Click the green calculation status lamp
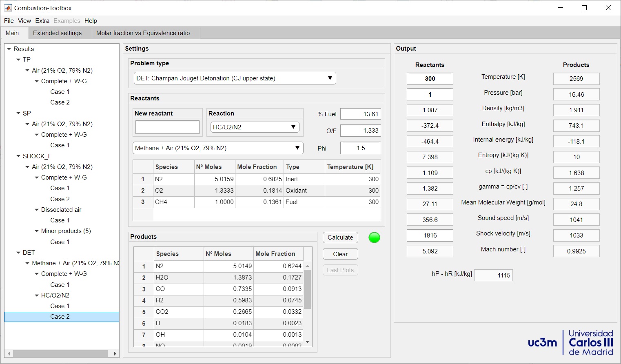This screenshot has height=364, width=621. (x=374, y=237)
